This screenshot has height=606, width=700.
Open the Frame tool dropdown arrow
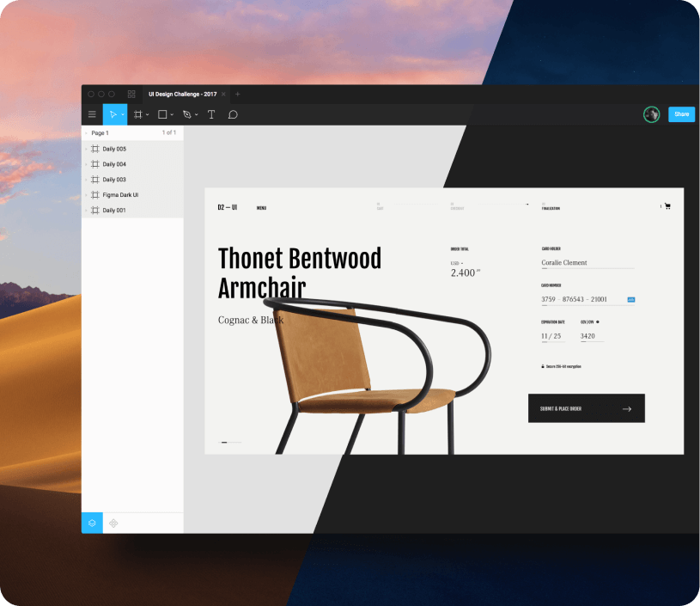148,115
